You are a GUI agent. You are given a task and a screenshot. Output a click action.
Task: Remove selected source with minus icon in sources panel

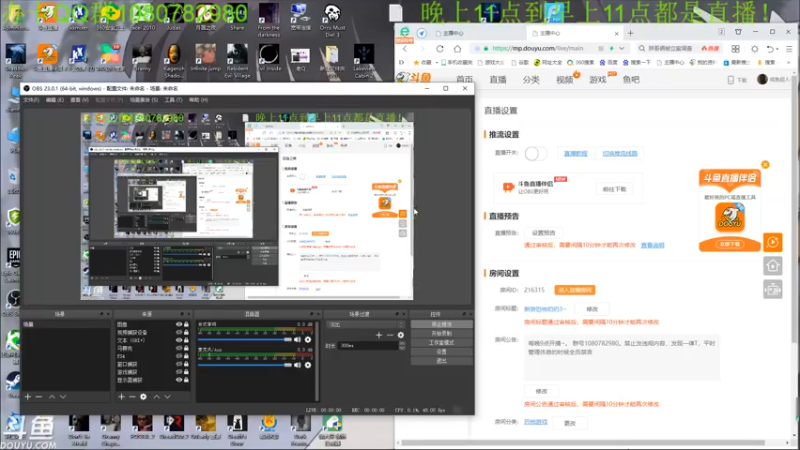click(132, 396)
